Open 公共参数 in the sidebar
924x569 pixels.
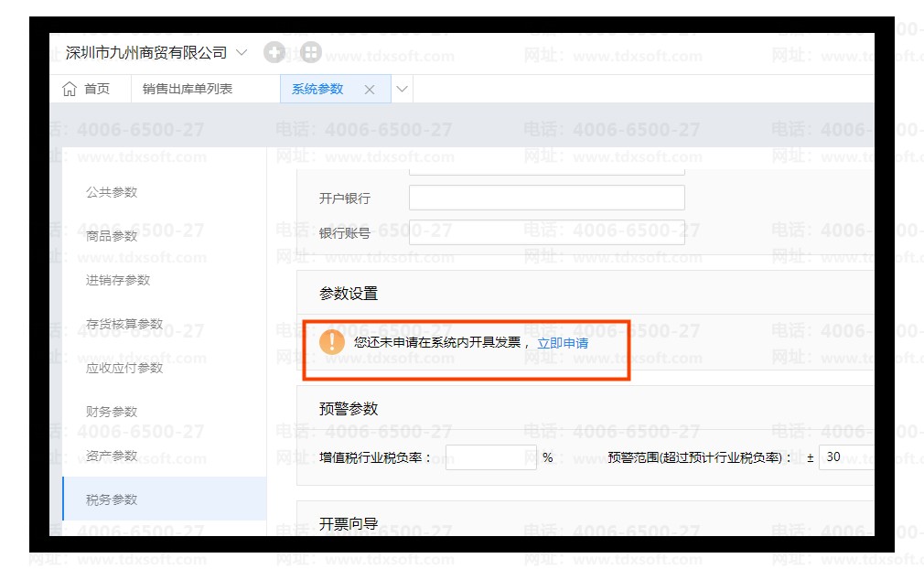[112, 192]
